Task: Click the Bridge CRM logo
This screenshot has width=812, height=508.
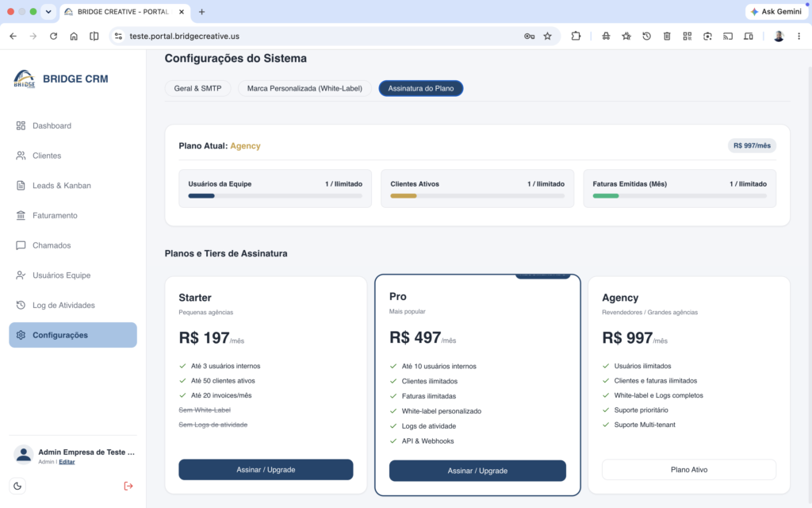Action: coord(25,79)
